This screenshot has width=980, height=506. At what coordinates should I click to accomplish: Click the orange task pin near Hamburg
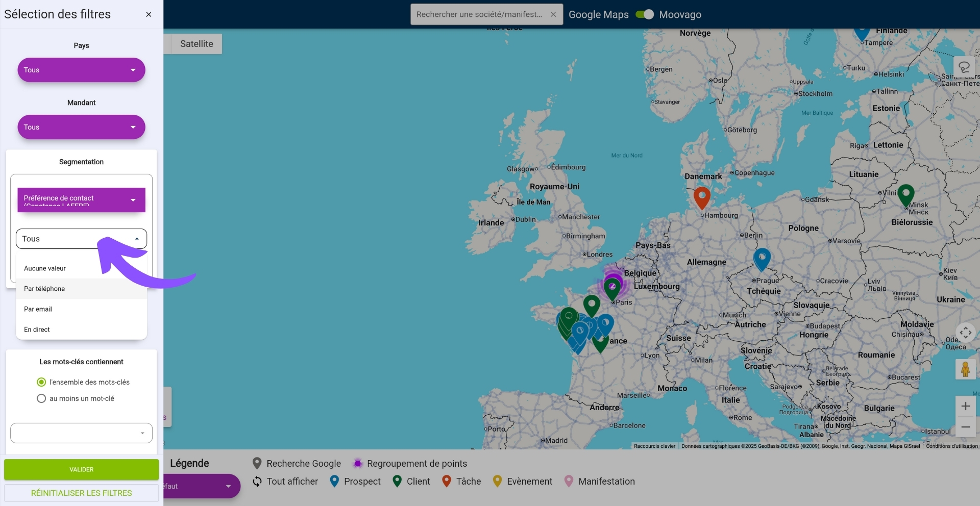click(702, 196)
